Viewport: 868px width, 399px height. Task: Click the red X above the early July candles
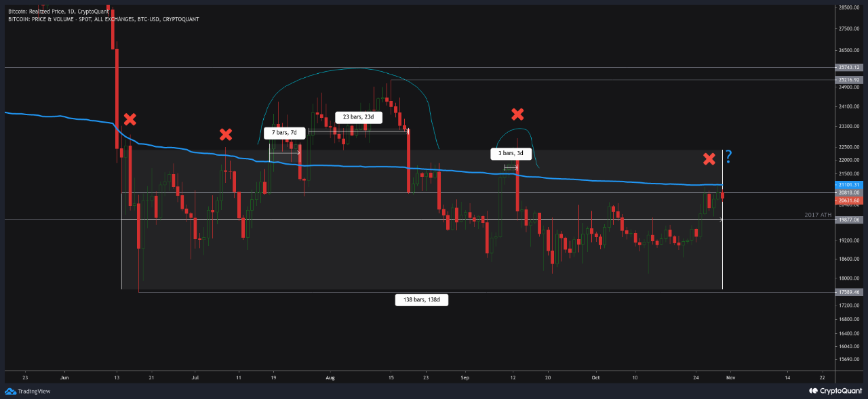(x=226, y=135)
